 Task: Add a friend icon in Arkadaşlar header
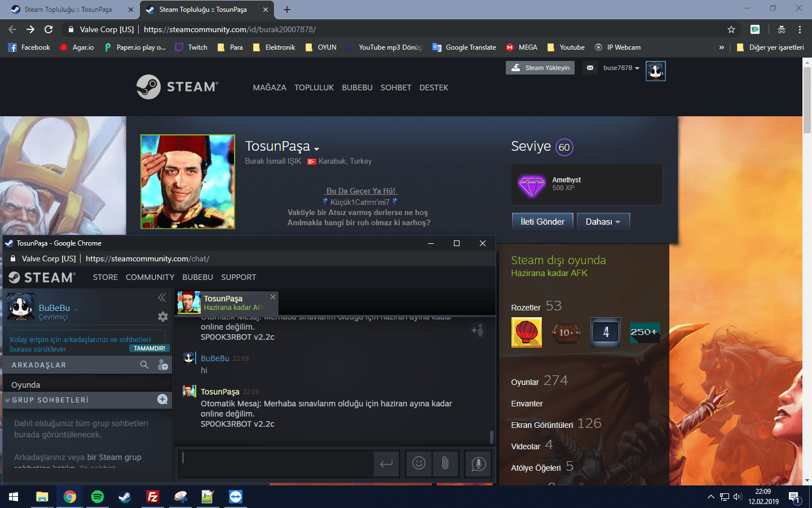(163, 365)
